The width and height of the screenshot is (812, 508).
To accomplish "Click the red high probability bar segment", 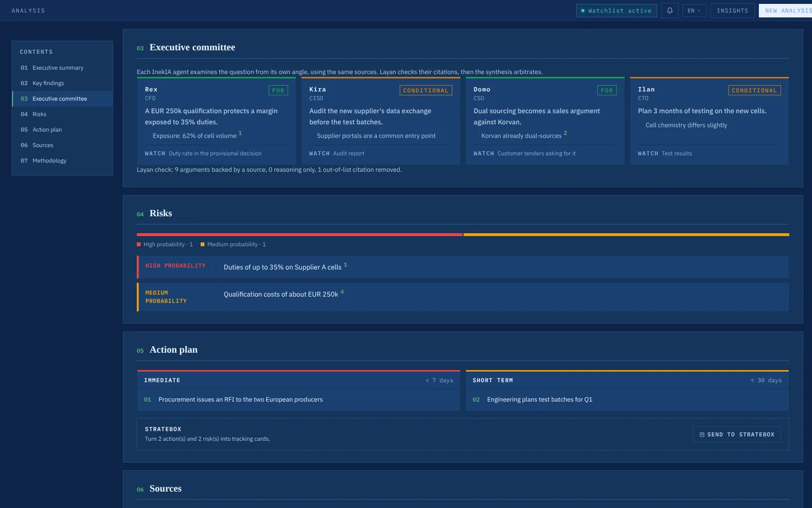I will click(x=299, y=234).
